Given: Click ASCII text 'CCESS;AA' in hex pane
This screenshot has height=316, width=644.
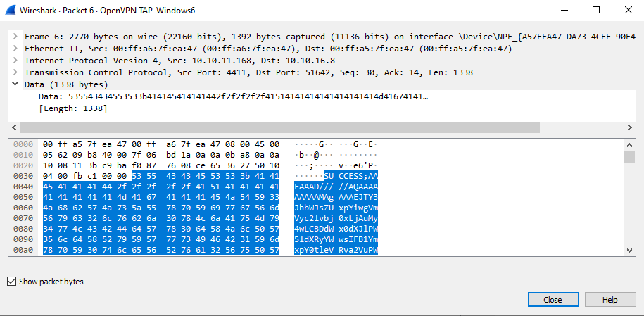Looking at the screenshot, I should click(358, 176).
